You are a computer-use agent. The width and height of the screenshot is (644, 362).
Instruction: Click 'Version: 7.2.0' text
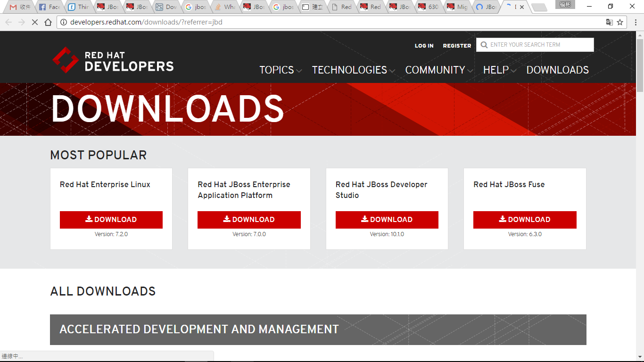[x=111, y=234]
